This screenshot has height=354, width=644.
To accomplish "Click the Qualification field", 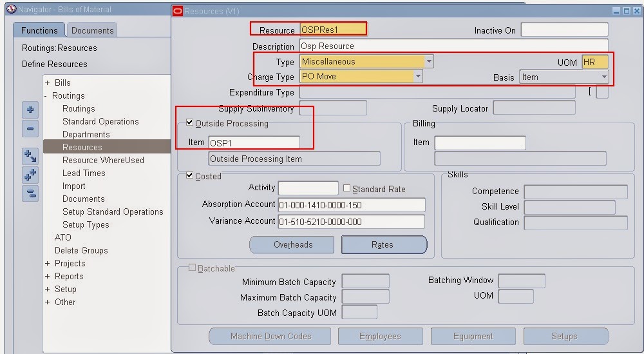I will point(576,222).
